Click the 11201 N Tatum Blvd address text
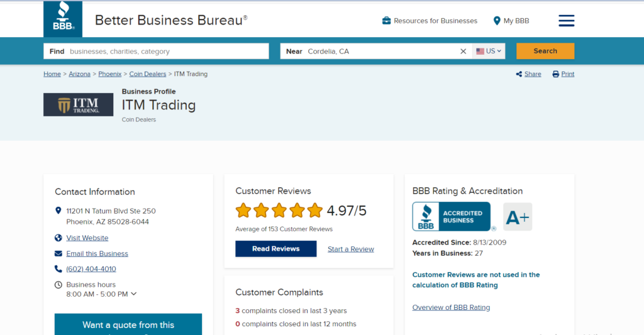The image size is (644, 335). (x=111, y=216)
